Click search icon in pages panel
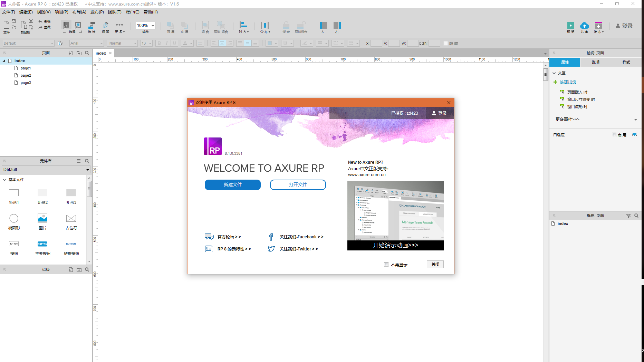This screenshot has width=644, height=362. pyautogui.click(x=87, y=53)
